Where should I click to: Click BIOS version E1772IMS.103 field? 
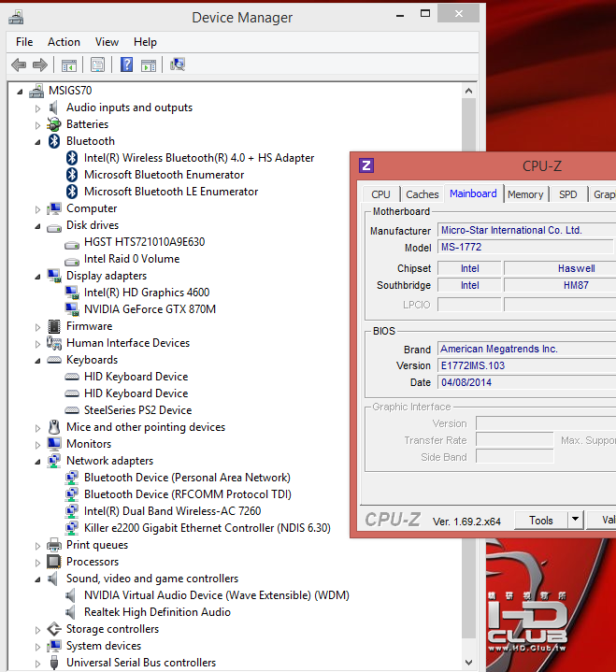click(x=526, y=365)
